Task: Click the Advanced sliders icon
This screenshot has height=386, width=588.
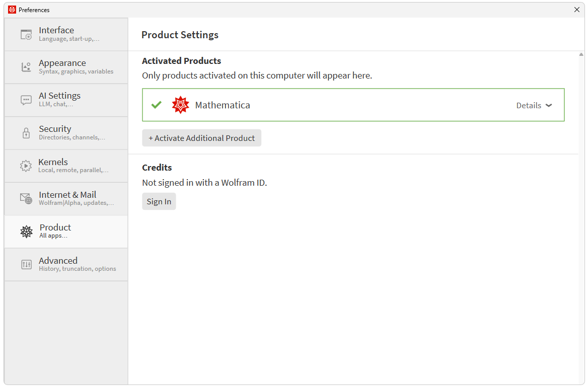Action: pyautogui.click(x=26, y=265)
